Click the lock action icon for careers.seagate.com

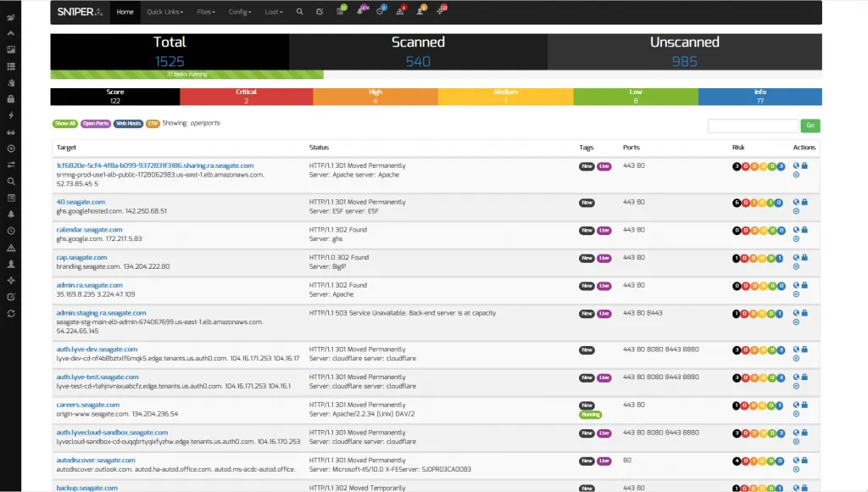(805, 405)
